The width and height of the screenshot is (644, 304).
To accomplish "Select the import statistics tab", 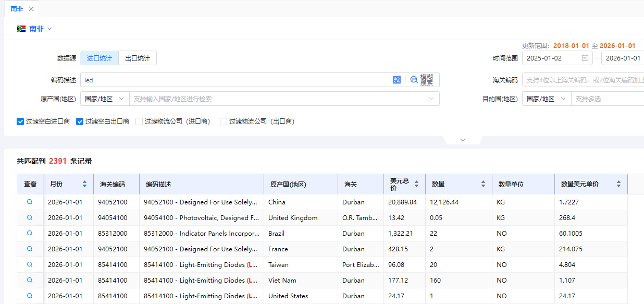I will pos(100,58).
